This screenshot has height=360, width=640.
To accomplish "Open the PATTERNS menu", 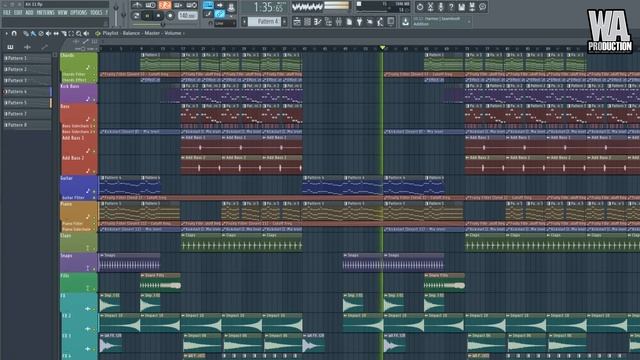I will tap(45, 13).
